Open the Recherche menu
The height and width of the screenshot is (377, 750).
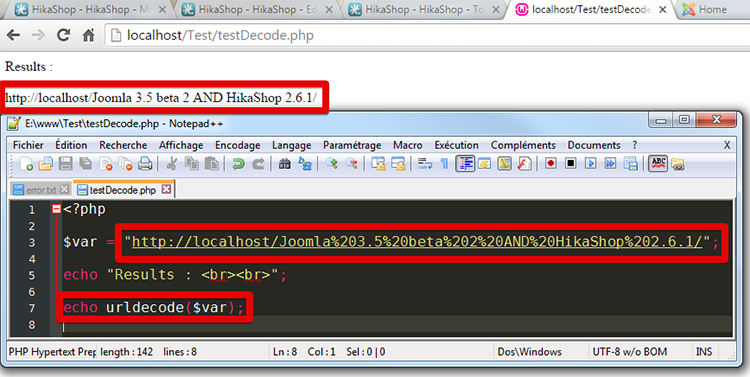[123, 145]
